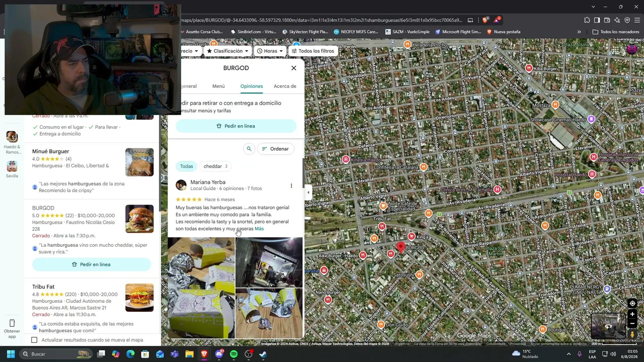Click the Don Guido restaurant pin
The height and width of the screenshot is (362, 644).
381,324
